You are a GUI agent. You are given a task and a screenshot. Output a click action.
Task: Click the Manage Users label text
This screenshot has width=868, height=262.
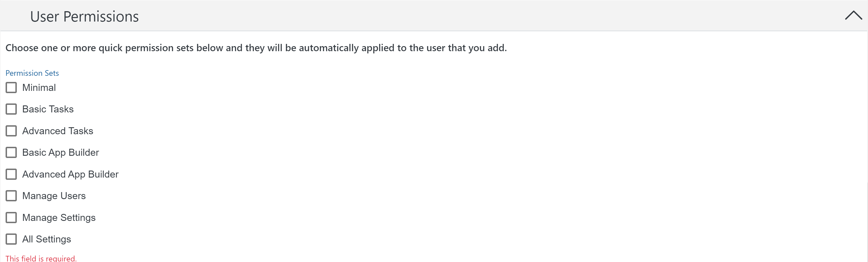pos(54,196)
